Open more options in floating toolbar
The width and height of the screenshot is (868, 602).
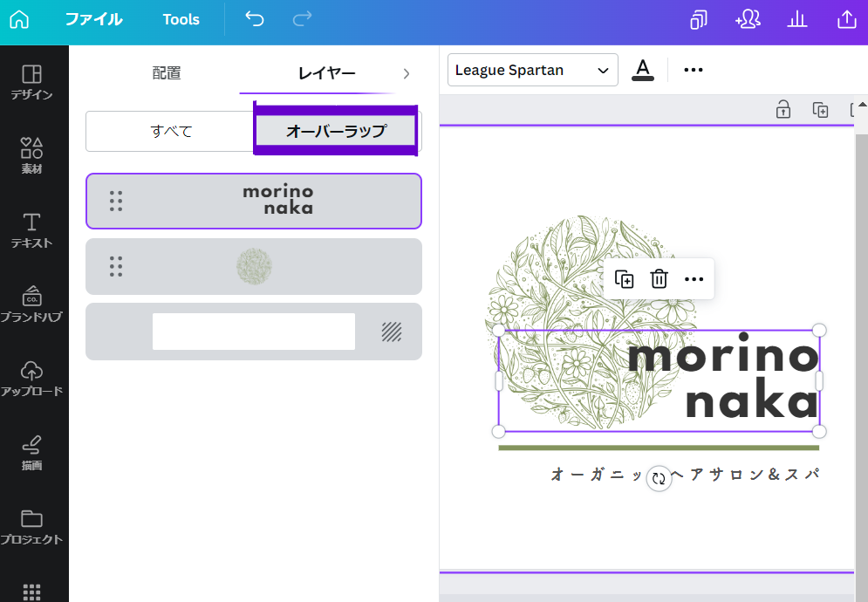tap(694, 279)
